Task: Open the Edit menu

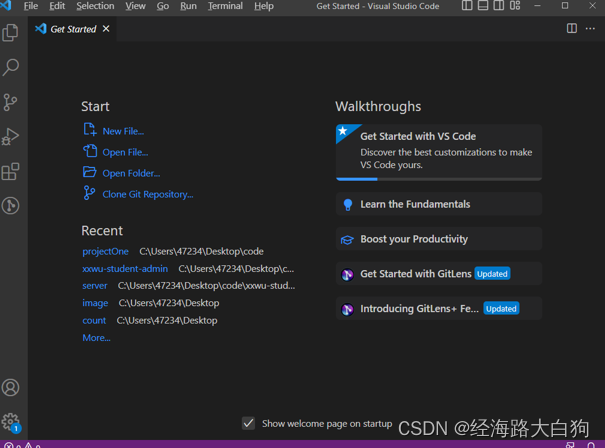Action: pyautogui.click(x=57, y=6)
